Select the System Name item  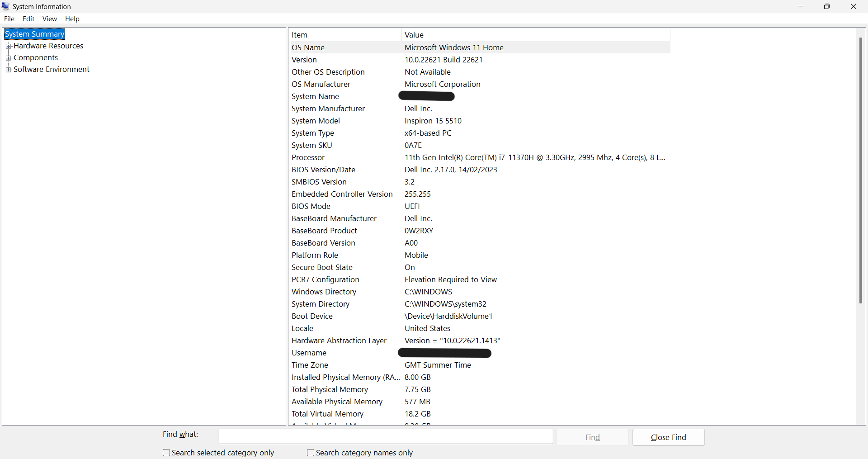tap(315, 96)
